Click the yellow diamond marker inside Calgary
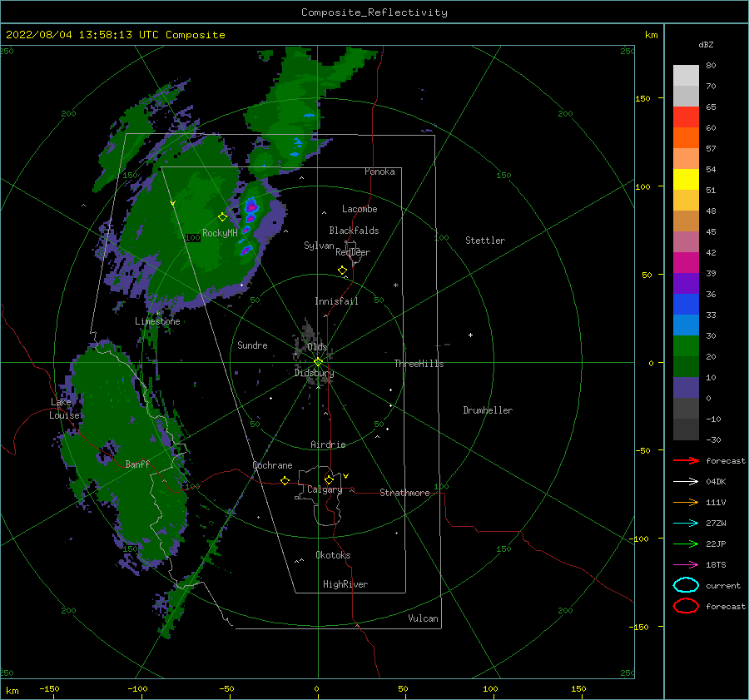This screenshot has height=700, width=749. [329, 479]
